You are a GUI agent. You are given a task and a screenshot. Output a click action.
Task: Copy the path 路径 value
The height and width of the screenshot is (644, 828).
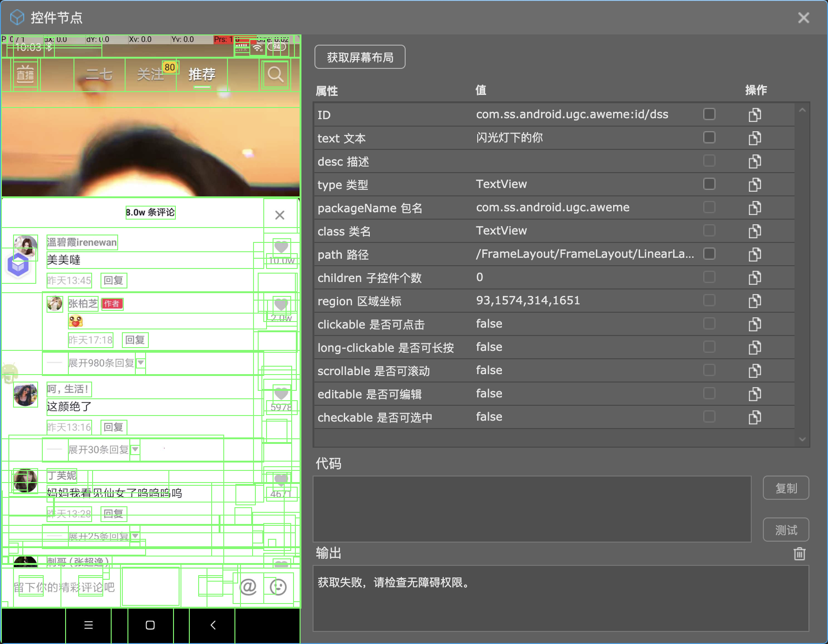pyautogui.click(x=755, y=254)
